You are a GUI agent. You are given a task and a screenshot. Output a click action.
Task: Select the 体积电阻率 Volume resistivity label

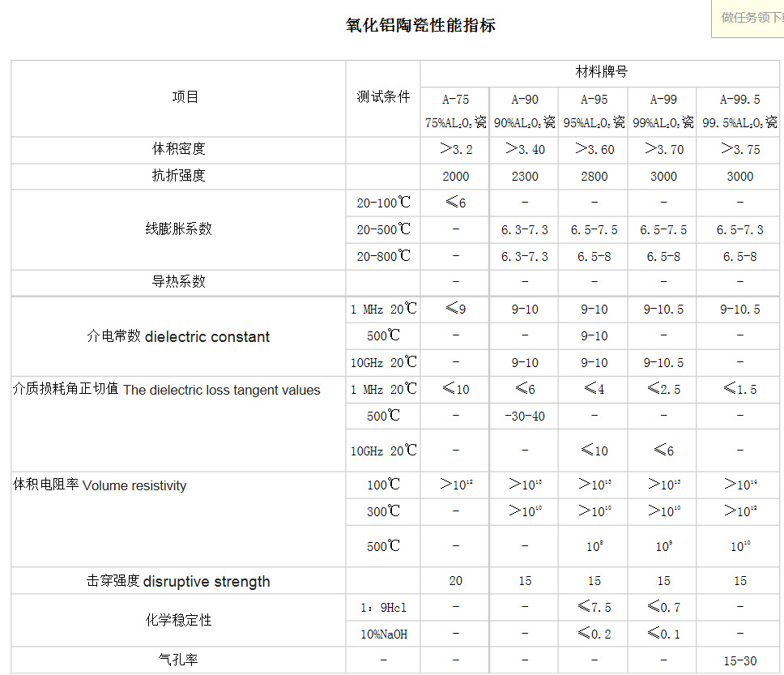(x=100, y=486)
